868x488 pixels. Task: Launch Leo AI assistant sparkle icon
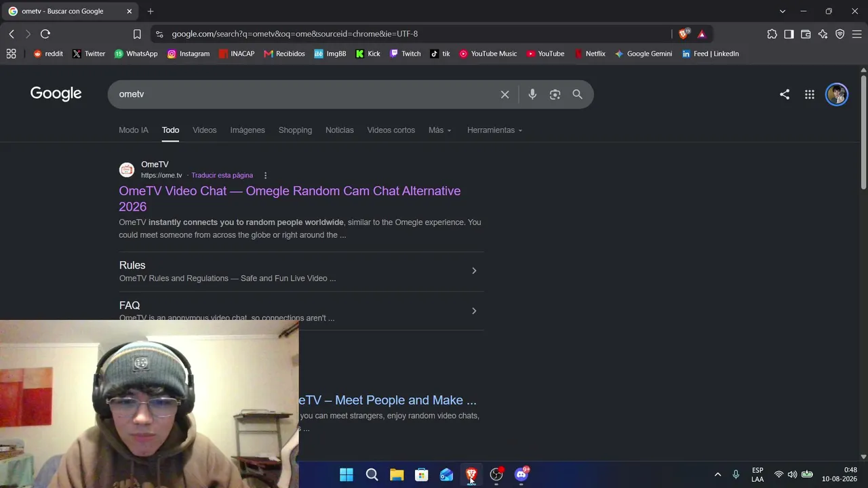[823, 34]
